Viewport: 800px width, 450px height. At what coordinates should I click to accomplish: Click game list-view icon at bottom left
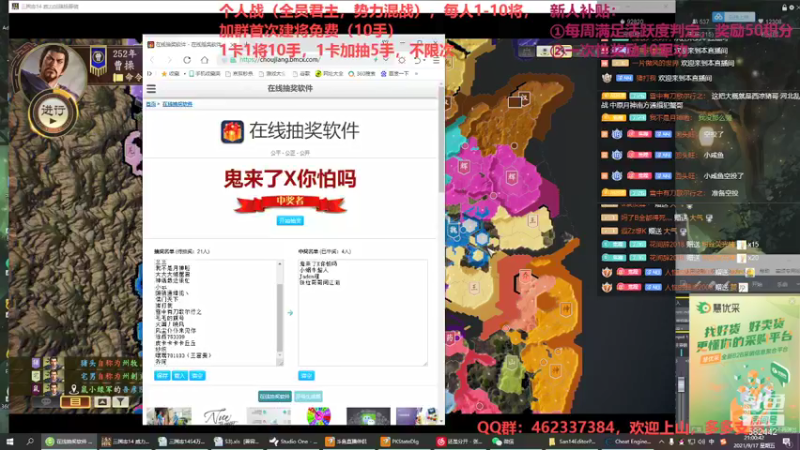click(x=76, y=402)
